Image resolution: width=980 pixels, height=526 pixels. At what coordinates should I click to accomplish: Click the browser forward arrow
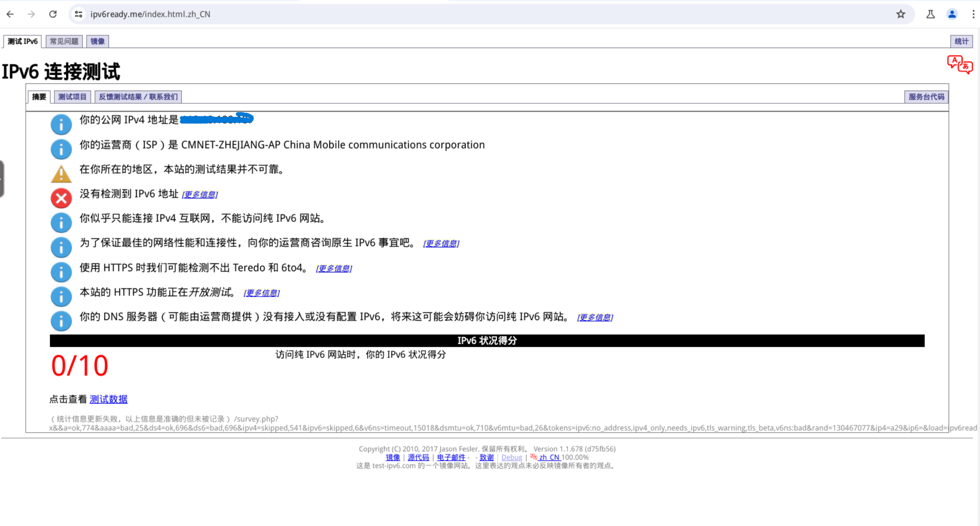pos(31,14)
